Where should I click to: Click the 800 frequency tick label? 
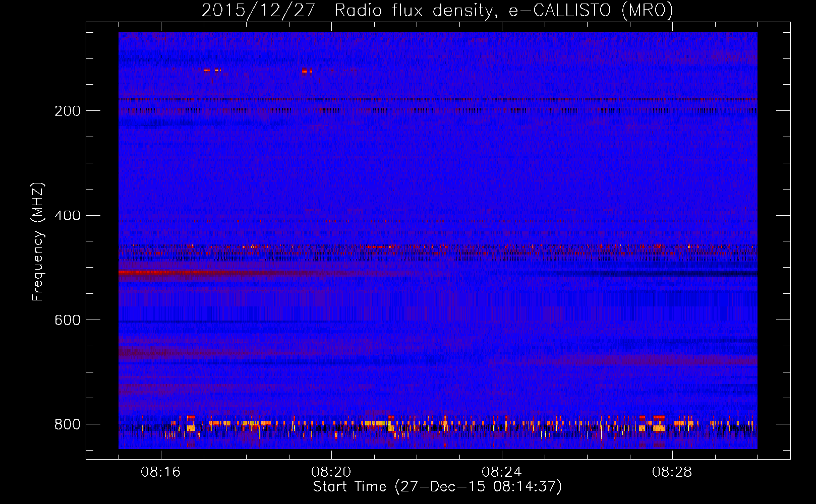(68, 424)
